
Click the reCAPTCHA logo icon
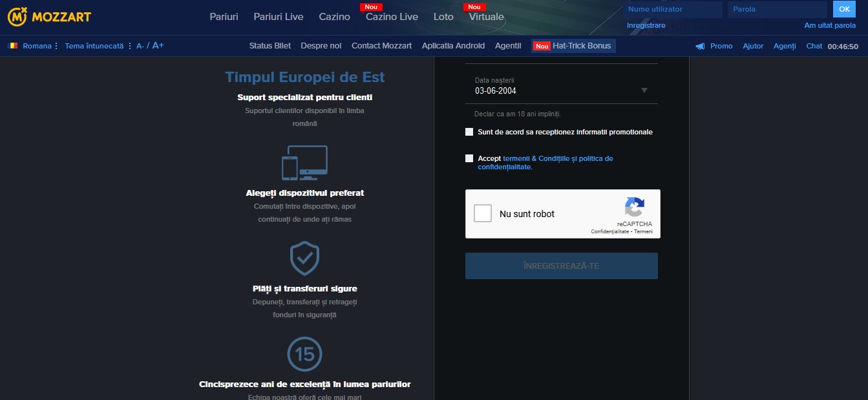point(634,207)
